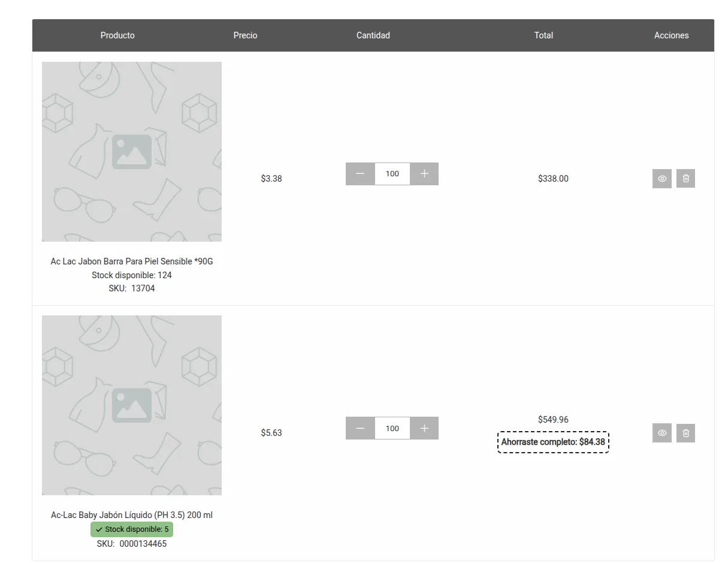Image resolution: width=728 pixels, height=563 pixels.
Task: Click the $3.38 price value
Action: tap(271, 179)
